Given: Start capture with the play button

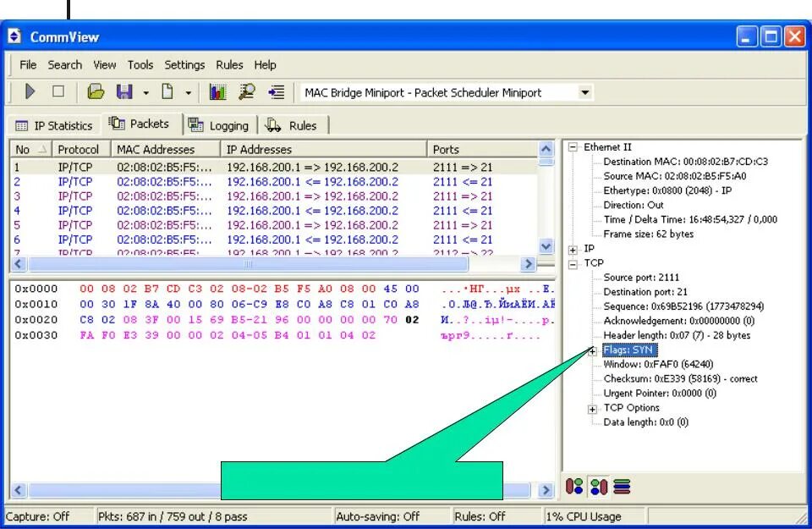Looking at the screenshot, I should click(30, 92).
